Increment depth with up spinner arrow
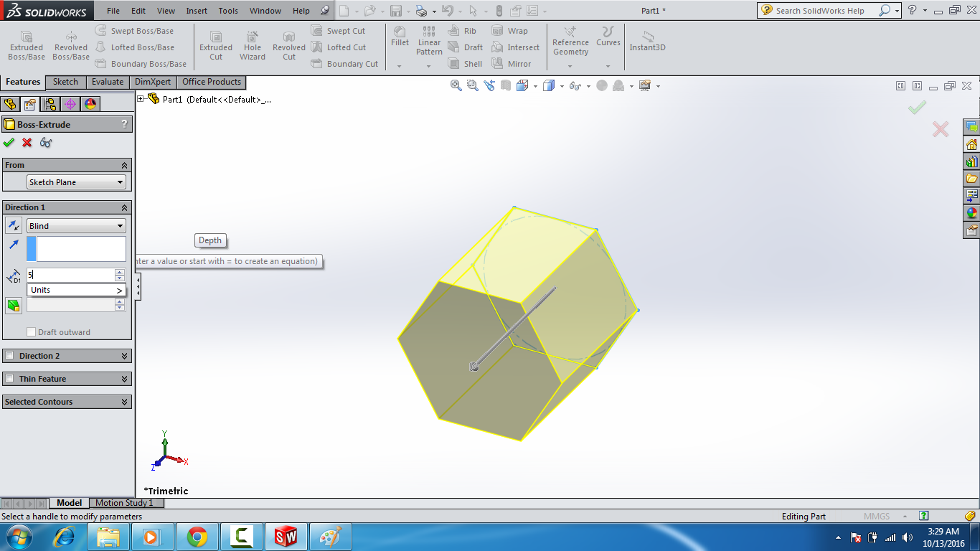This screenshot has width=980, height=551. [x=121, y=271]
